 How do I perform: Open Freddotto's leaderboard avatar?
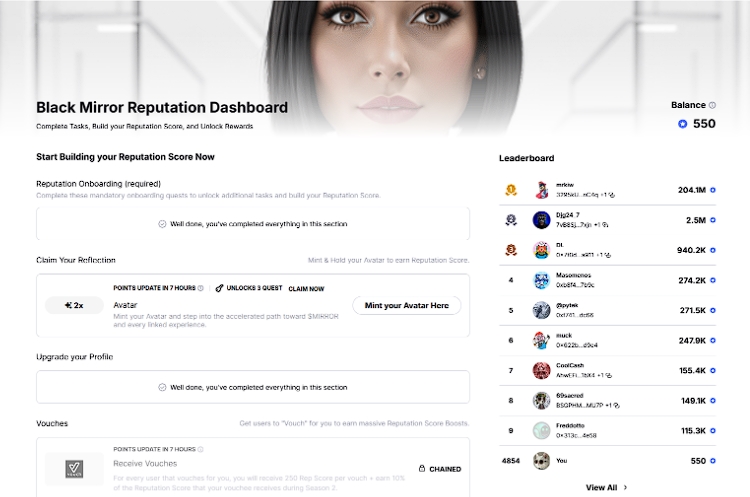541,431
